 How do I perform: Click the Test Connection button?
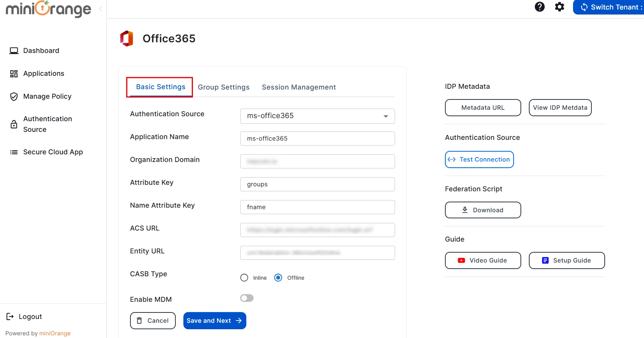(479, 160)
